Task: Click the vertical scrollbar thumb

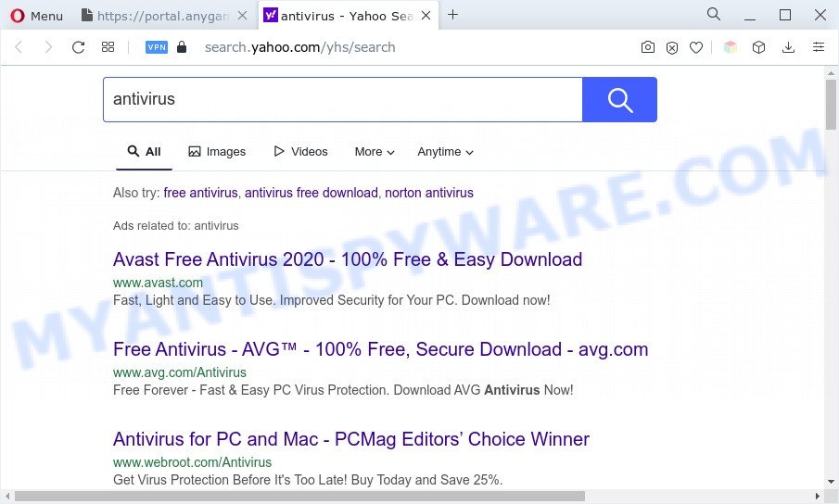Action: pyautogui.click(x=831, y=104)
